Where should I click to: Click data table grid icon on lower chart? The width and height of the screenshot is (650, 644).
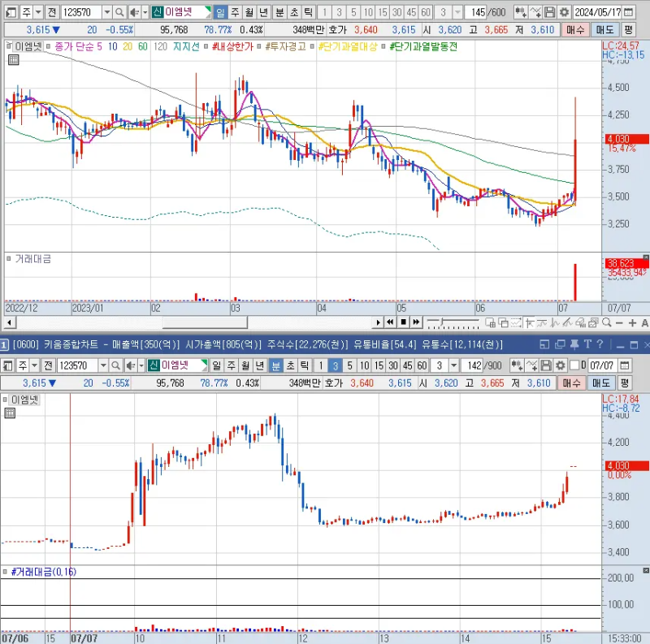(10, 413)
